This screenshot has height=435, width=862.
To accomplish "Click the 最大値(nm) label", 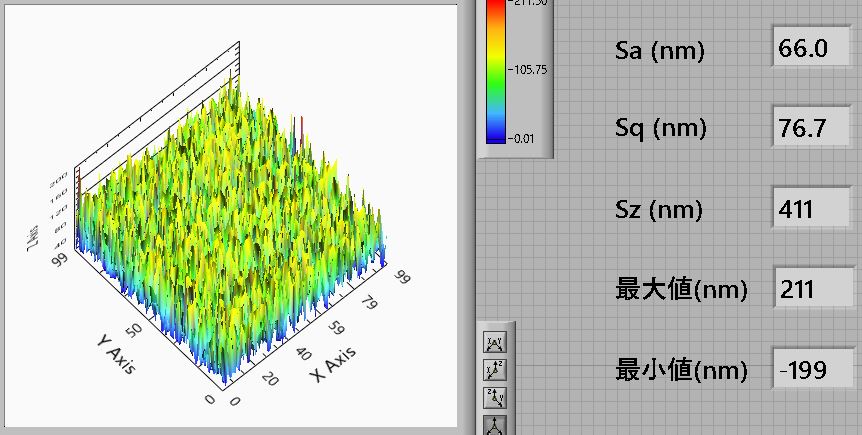I will 681,291.
